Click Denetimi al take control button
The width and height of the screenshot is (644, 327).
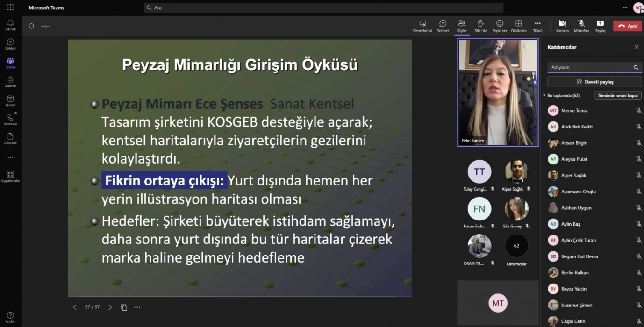[422, 26]
